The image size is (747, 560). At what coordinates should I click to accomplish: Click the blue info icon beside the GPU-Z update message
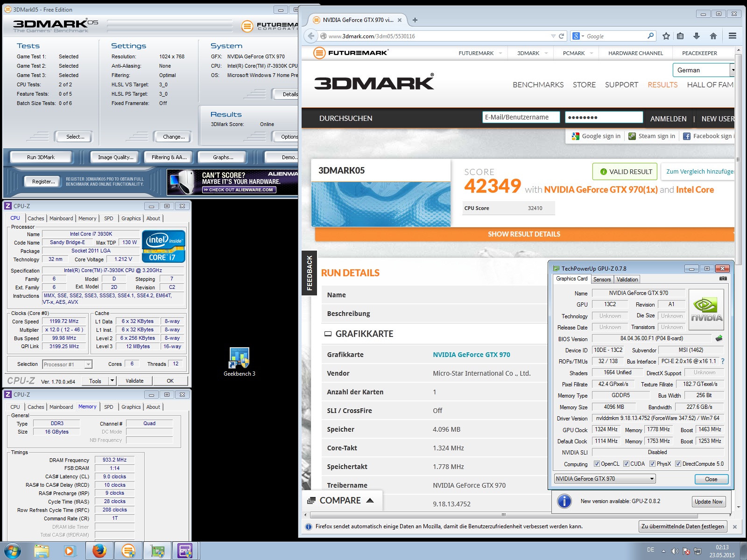[x=564, y=501]
